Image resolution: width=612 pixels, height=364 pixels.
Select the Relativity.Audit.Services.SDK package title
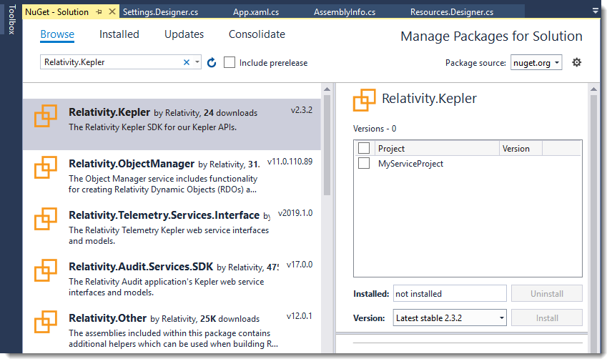(x=141, y=267)
